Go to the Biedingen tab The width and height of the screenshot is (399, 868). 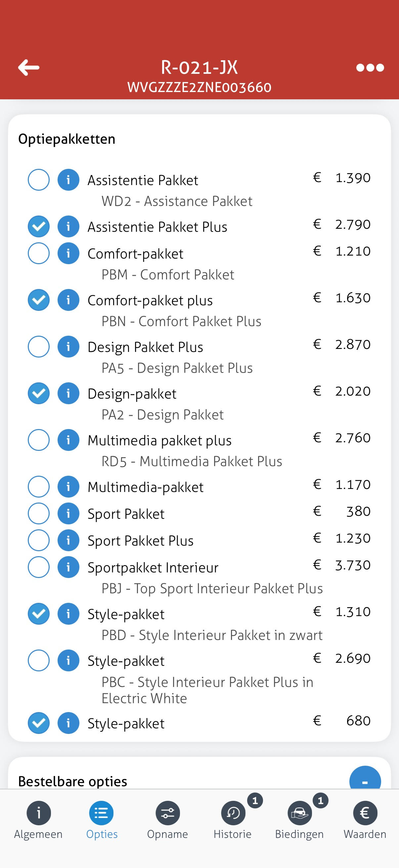coord(299,819)
